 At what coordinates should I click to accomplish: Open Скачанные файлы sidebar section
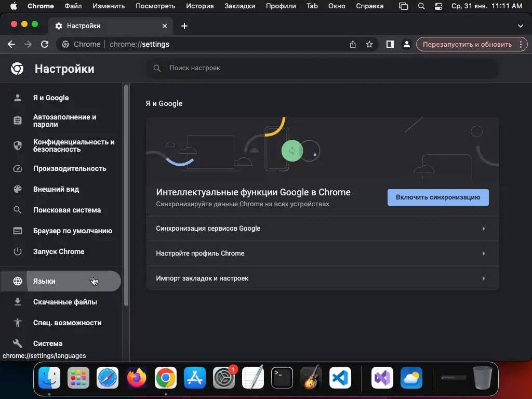pos(60,302)
